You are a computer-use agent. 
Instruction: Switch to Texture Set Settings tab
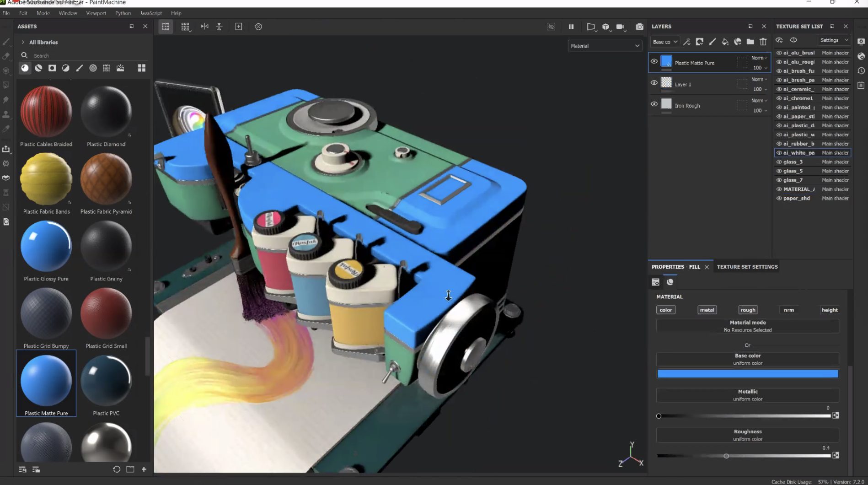[x=747, y=267]
